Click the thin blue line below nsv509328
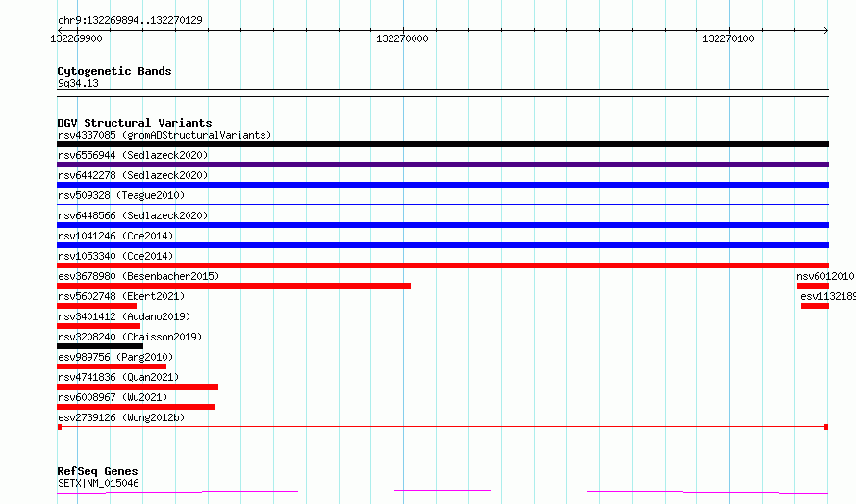 pos(442,205)
